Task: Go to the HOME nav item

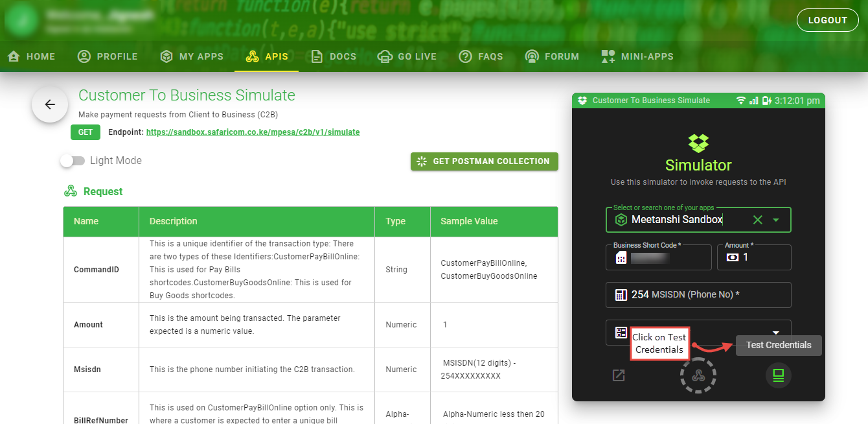Action: (31, 56)
